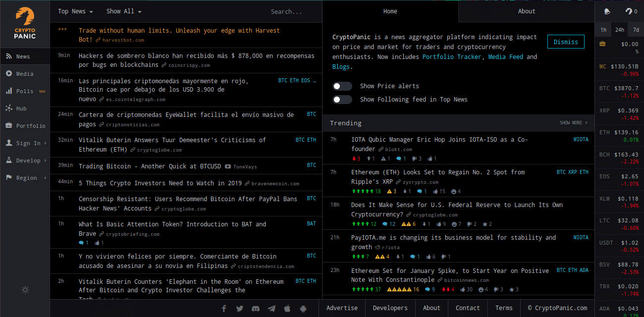Click the Sign In user icon
The height and width of the screenshot is (317, 644).
[x=9, y=143]
